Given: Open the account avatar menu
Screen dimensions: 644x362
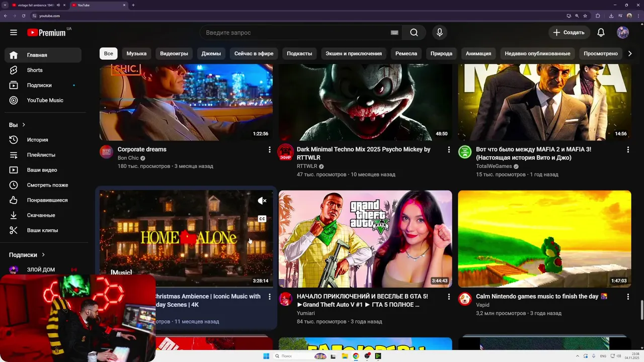Looking at the screenshot, I should (x=623, y=33).
